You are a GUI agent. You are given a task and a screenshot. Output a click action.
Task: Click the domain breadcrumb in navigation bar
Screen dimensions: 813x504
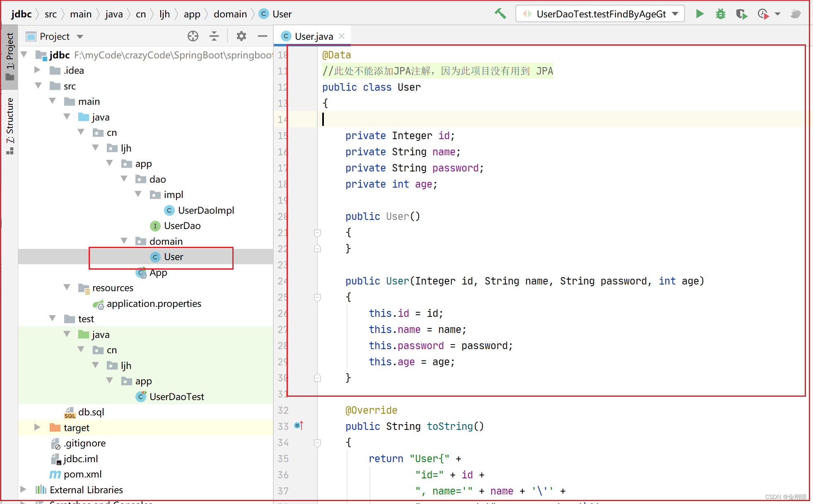click(230, 14)
